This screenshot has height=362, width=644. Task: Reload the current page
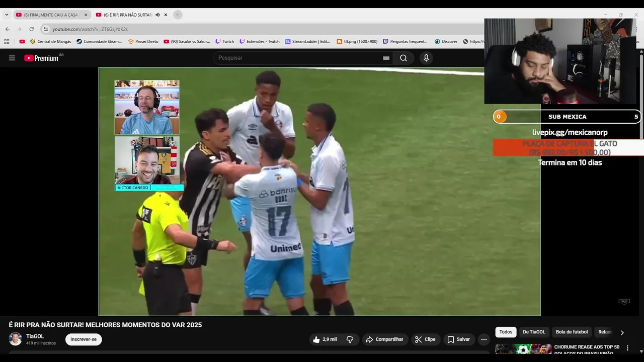point(31,29)
